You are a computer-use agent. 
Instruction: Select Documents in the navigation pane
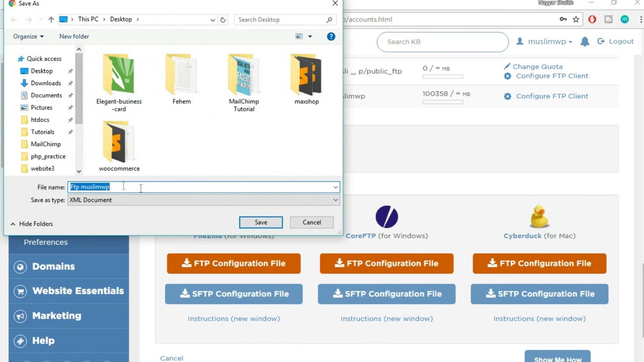(x=46, y=95)
